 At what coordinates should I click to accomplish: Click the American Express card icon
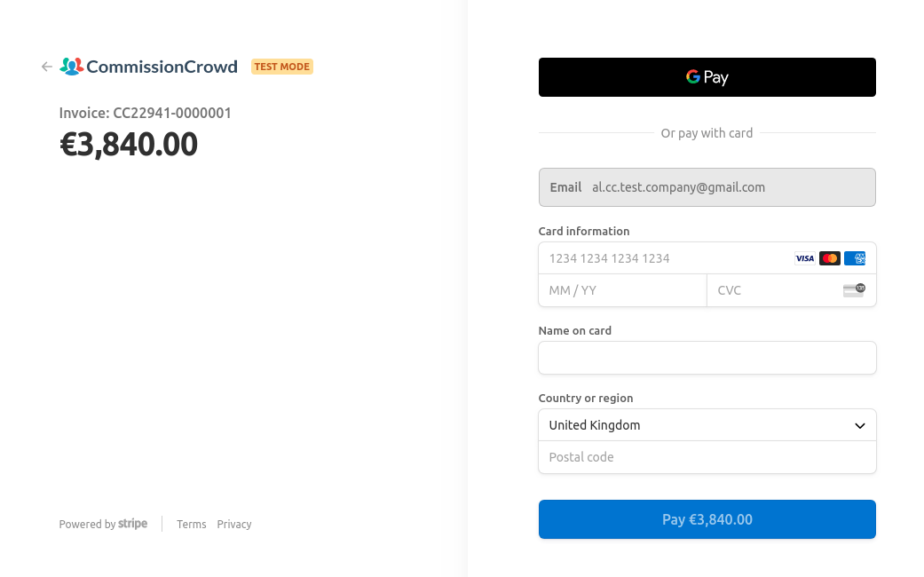(855, 258)
